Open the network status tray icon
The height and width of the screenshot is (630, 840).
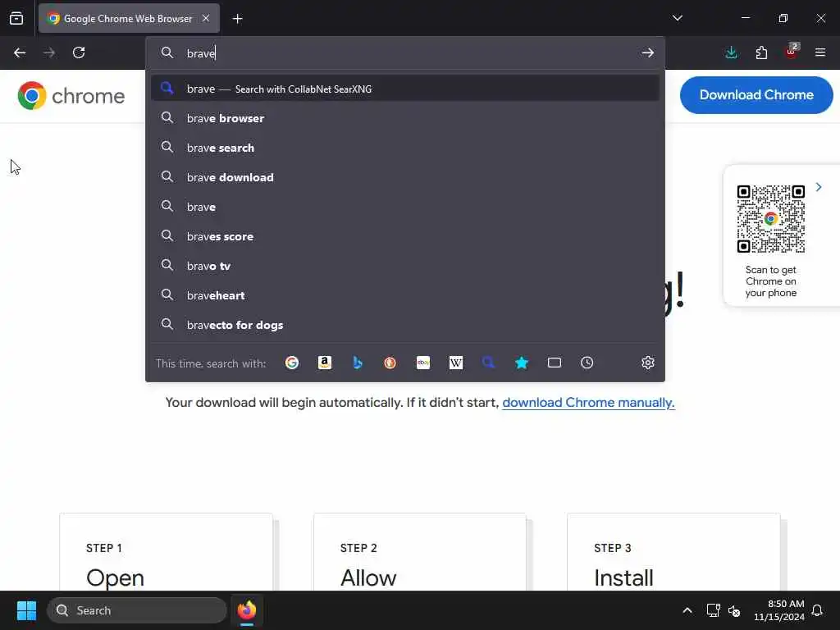click(x=713, y=610)
